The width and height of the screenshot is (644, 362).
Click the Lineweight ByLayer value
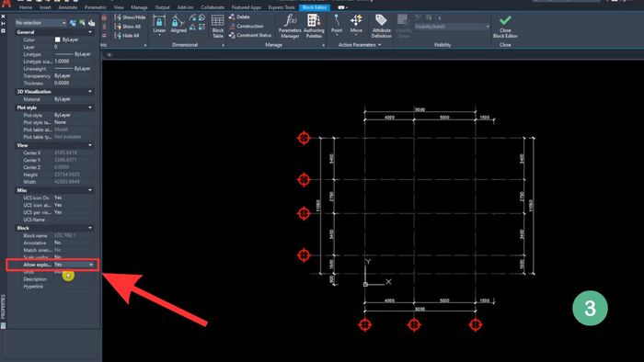pyautogui.click(x=74, y=69)
